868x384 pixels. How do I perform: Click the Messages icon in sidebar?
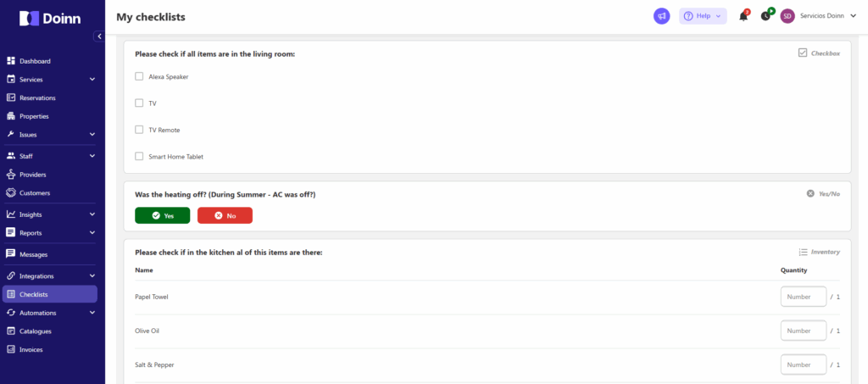[11, 254]
